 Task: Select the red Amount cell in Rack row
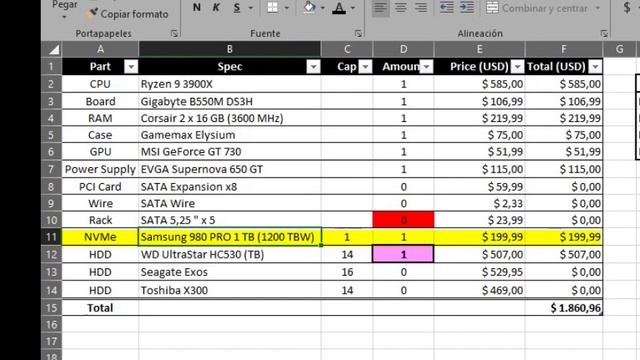pos(403,220)
